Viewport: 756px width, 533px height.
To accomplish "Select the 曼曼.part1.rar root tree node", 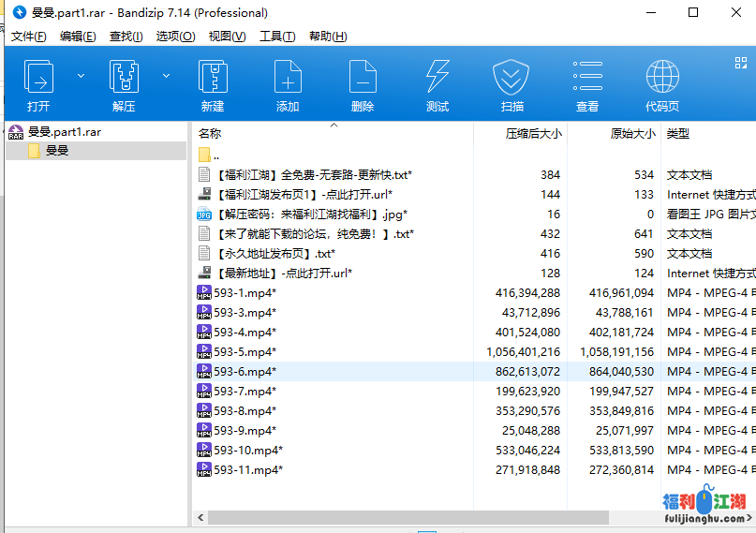I will tap(64, 132).
